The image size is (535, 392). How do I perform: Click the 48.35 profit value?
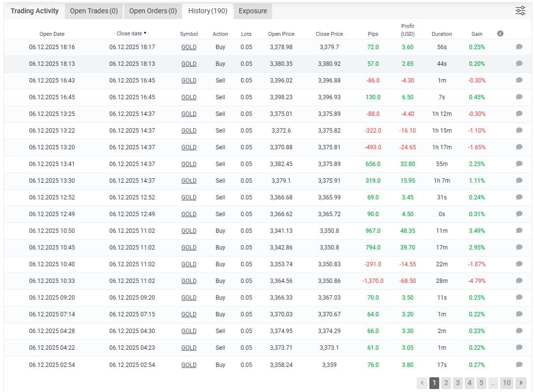click(x=407, y=230)
